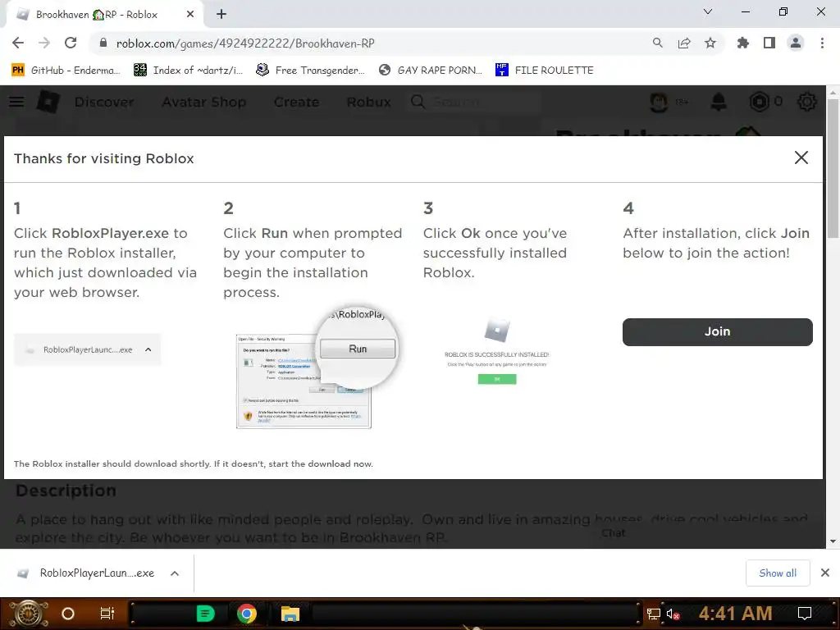Open Roblox settings gear

[x=807, y=102]
